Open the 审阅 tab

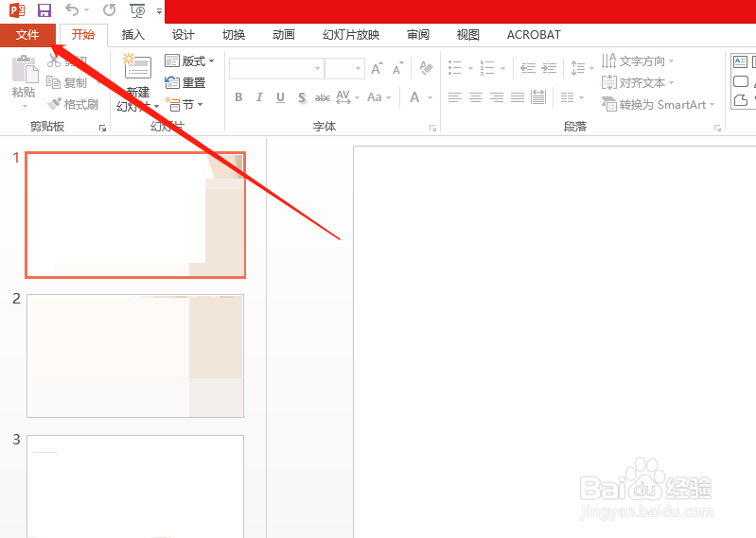(417, 35)
